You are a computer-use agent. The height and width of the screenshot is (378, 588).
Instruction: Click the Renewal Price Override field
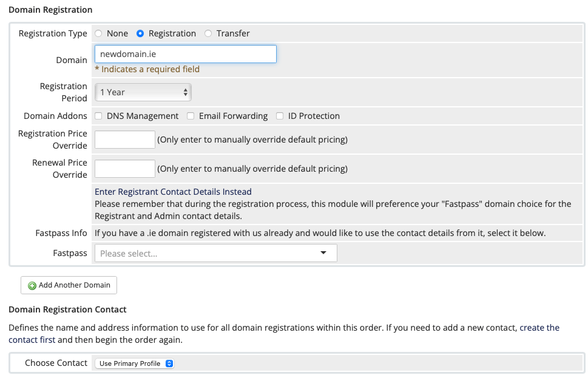pyautogui.click(x=125, y=169)
